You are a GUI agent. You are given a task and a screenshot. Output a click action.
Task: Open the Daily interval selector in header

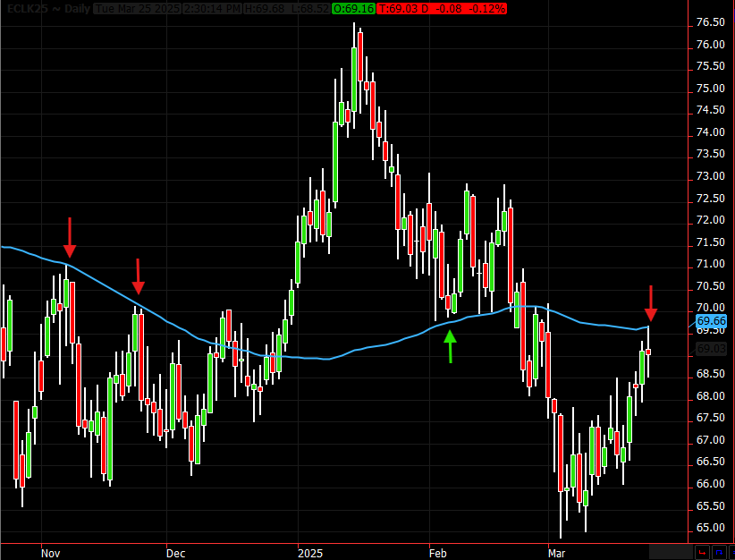(x=78, y=8)
